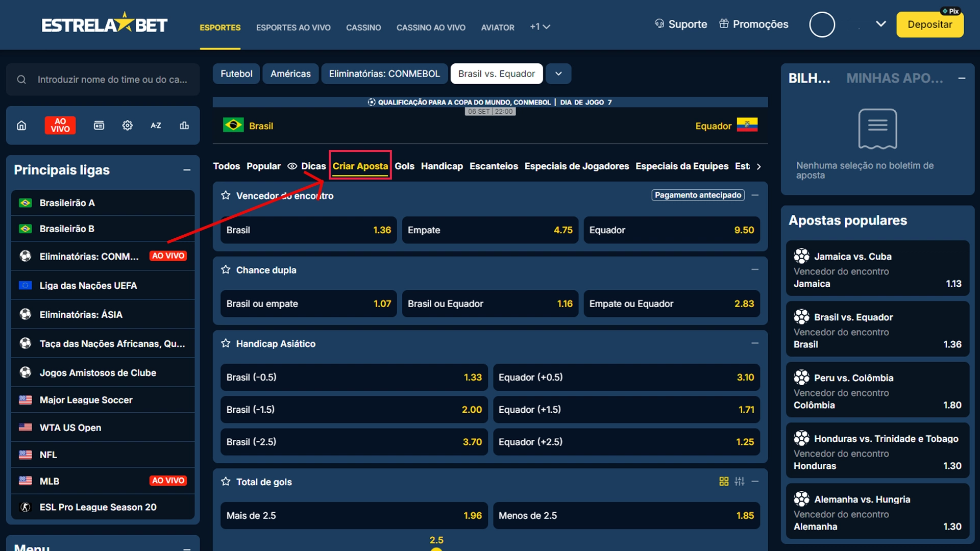The width and height of the screenshot is (980, 551).
Task: Click Pagamento antecipado badge
Action: click(698, 195)
